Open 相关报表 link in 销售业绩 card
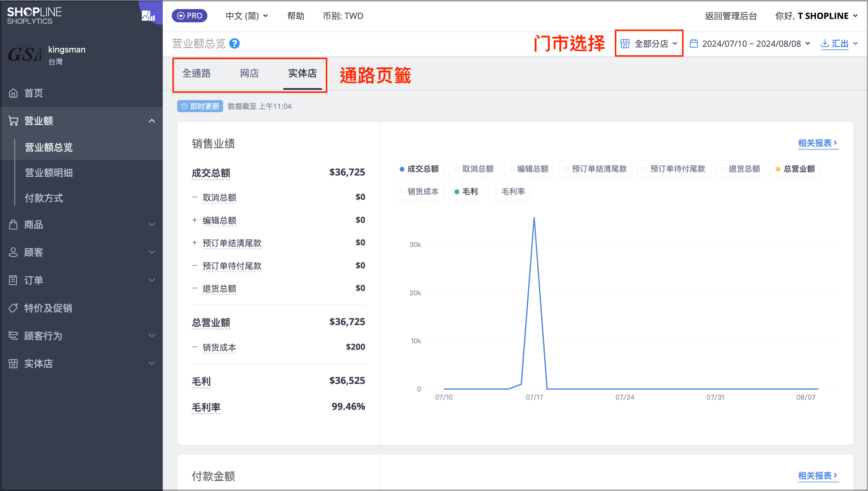 (818, 143)
